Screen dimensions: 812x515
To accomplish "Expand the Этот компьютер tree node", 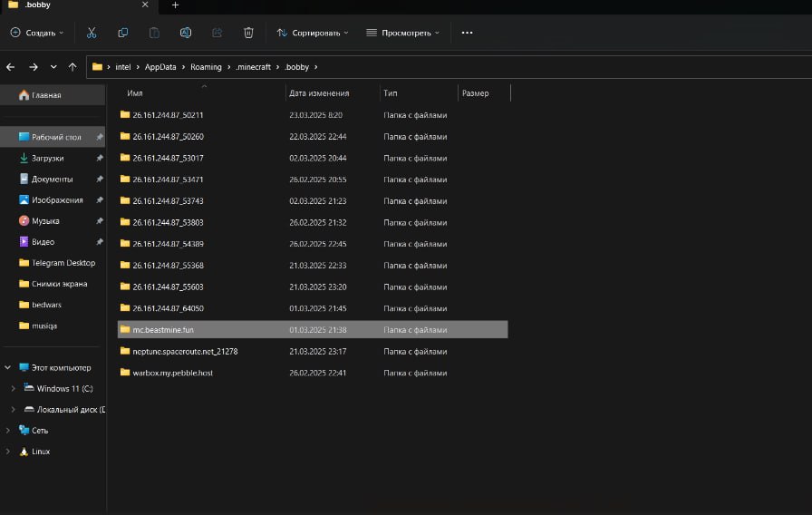I will 9,367.
